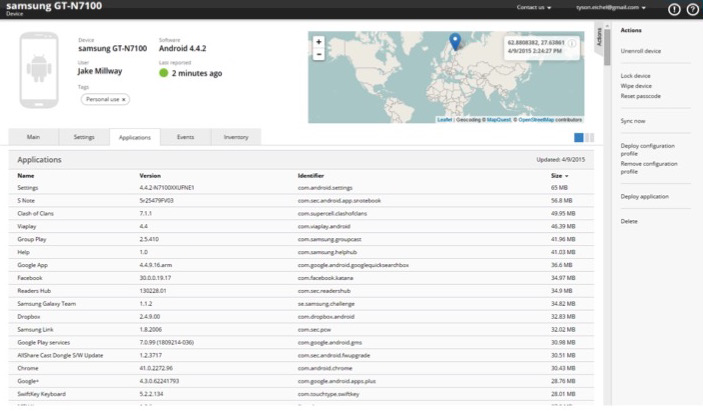Screen dimensions: 703x412
Task: Open the Leaflet attribution link
Action: 444,120
